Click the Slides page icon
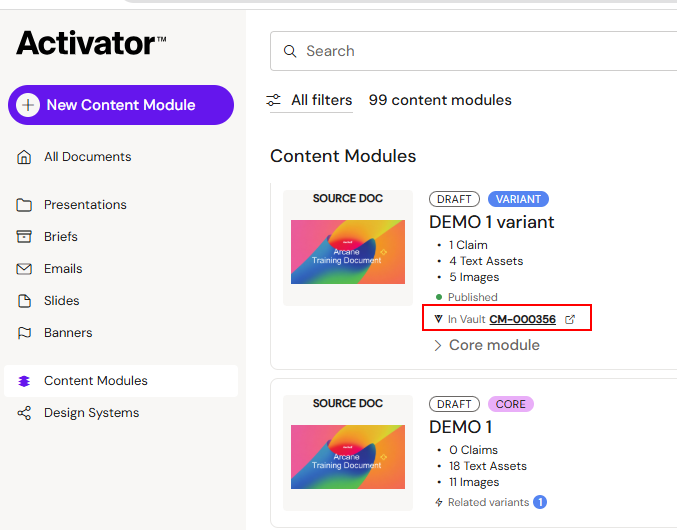Image resolution: width=677 pixels, height=530 pixels. click(x=24, y=300)
